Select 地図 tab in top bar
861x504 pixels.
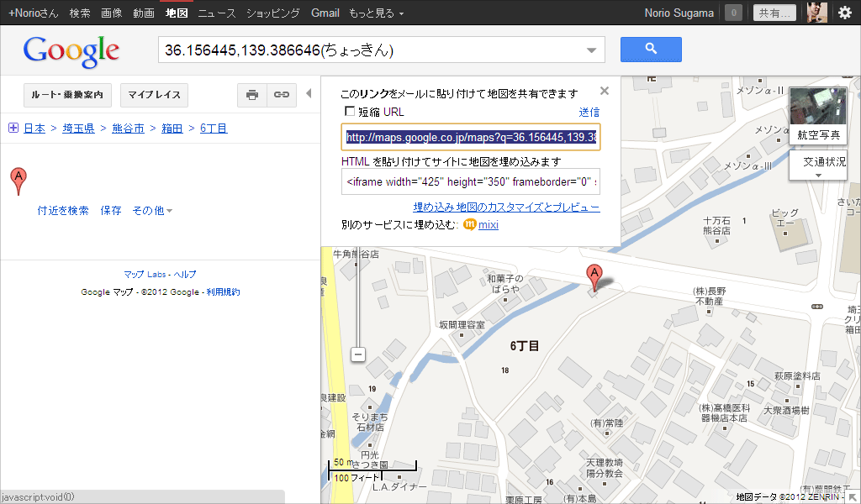177,13
